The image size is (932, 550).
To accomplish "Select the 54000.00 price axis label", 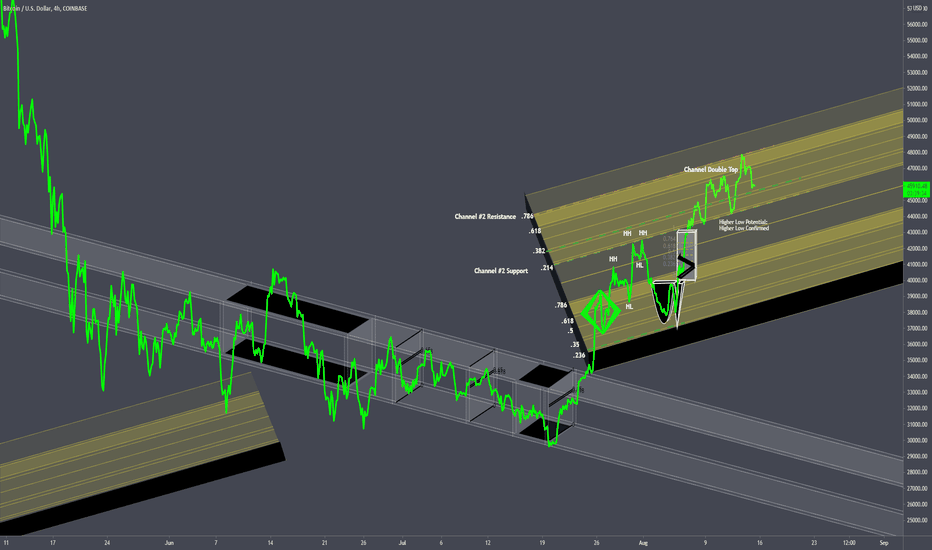I will (x=918, y=56).
